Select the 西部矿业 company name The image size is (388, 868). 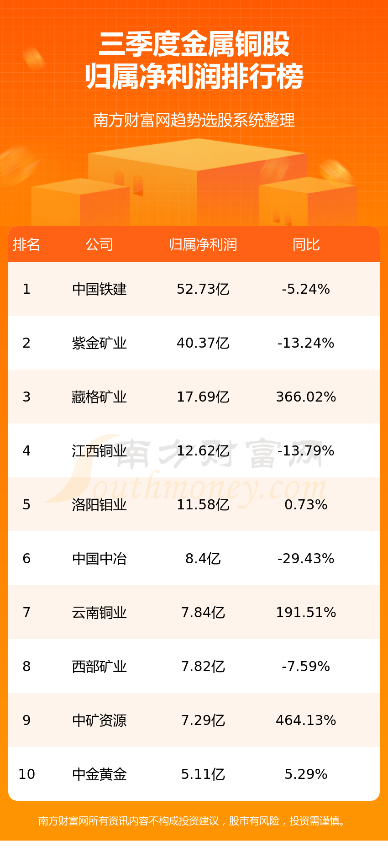[99, 666]
